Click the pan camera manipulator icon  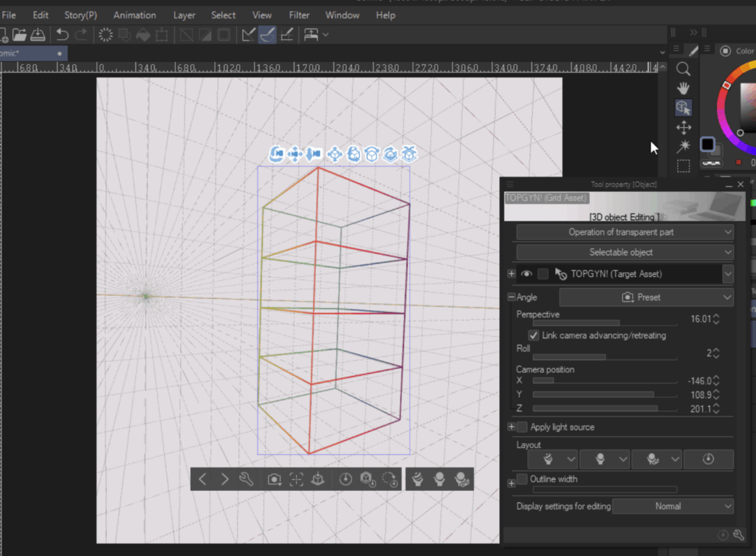[x=295, y=154]
